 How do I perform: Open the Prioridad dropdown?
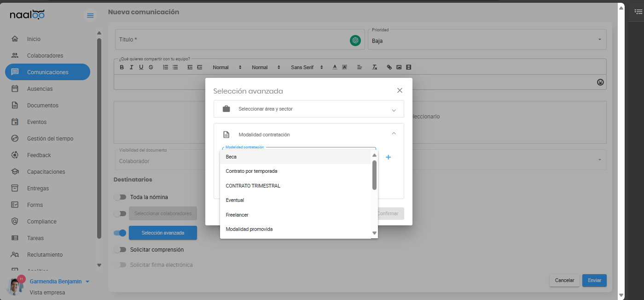pyautogui.click(x=487, y=40)
